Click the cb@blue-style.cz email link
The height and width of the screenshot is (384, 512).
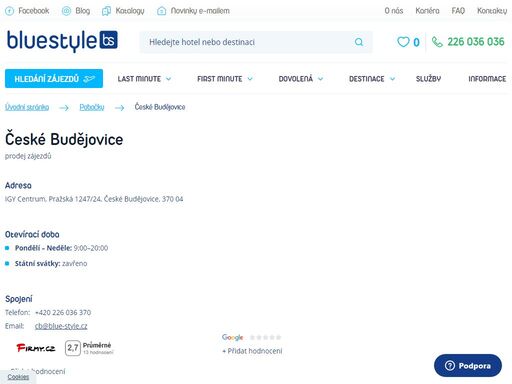[61, 326]
